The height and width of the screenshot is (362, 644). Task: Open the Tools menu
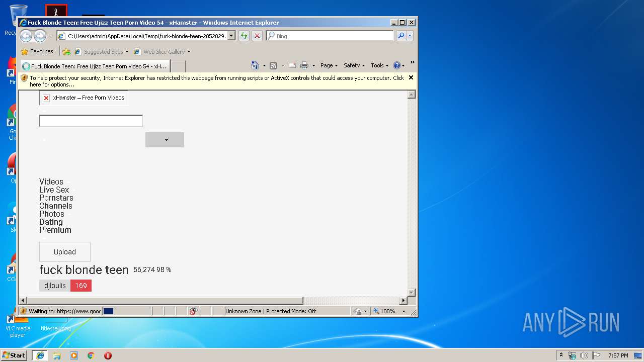point(380,65)
